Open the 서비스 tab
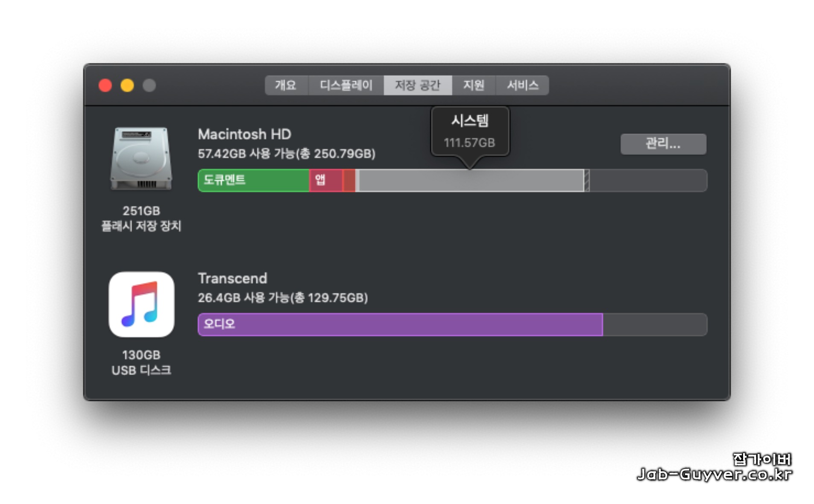The image size is (814, 504). click(522, 85)
